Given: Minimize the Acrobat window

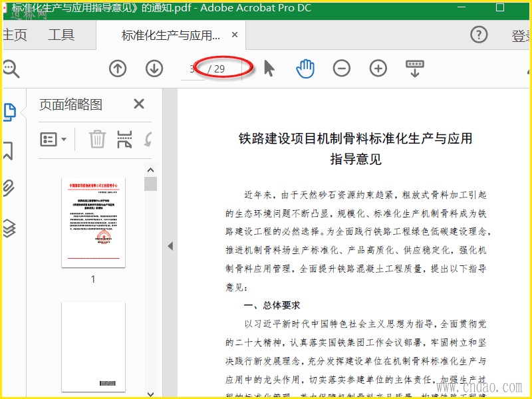Looking at the screenshot, I should click(462, 7).
